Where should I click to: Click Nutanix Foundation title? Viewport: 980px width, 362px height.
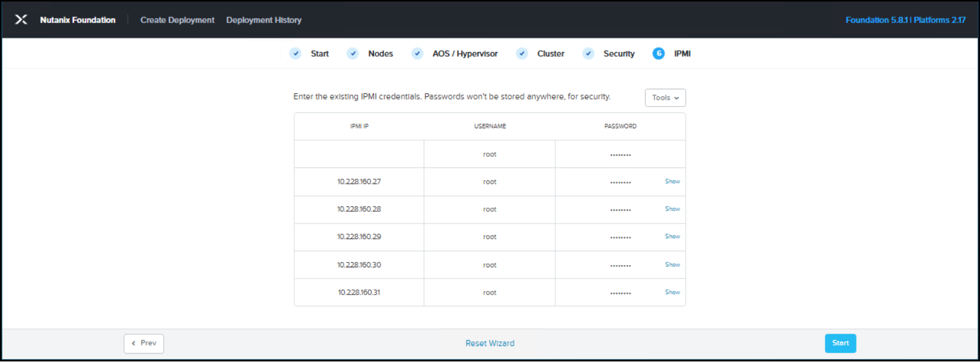point(77,20)
